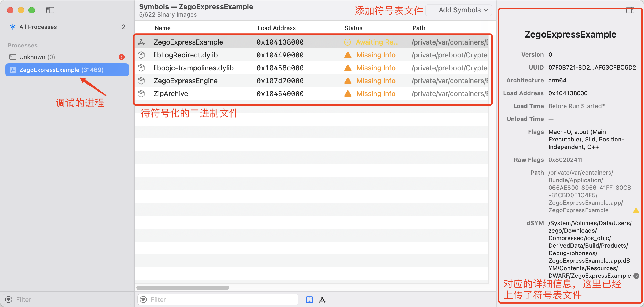Image resolution: width=644 pixels, height=307 pixels.
Task: Select the libLogRedirect.dylib row
Action: pyautogui.click(x=312, y=55)
